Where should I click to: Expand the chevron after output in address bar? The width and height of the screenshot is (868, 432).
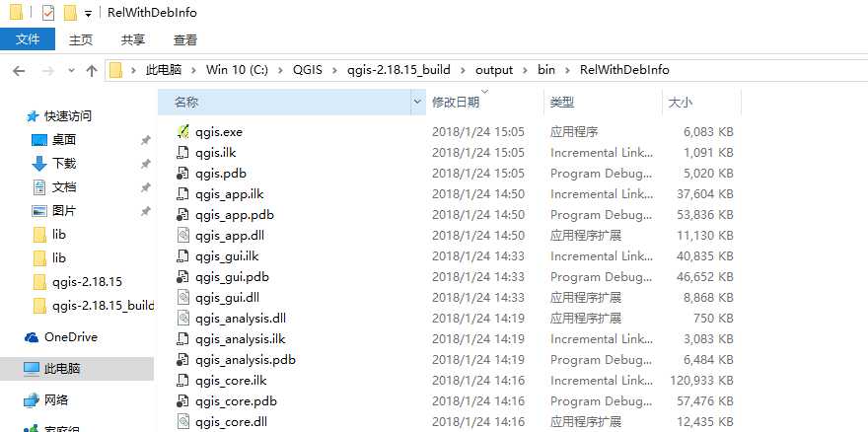525,70
